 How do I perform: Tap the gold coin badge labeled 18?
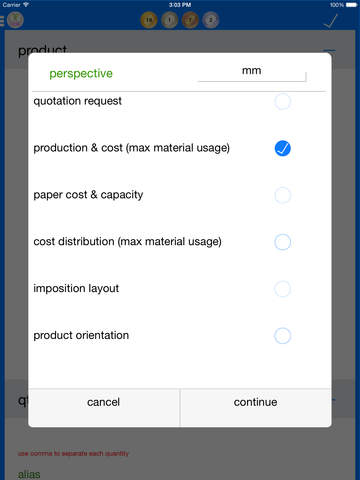[x=149, y=20]
